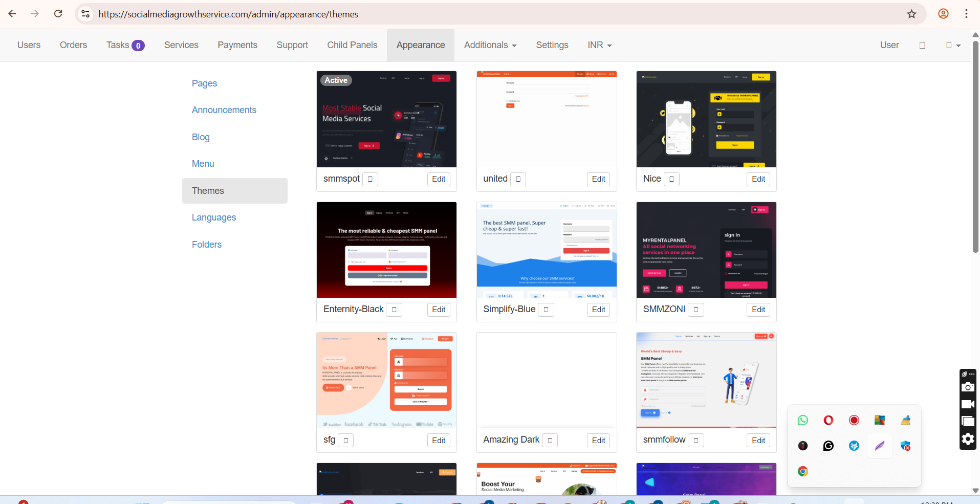
Task: Expand the Additionals dropdown menu
Action: click(x=490, y=45)
